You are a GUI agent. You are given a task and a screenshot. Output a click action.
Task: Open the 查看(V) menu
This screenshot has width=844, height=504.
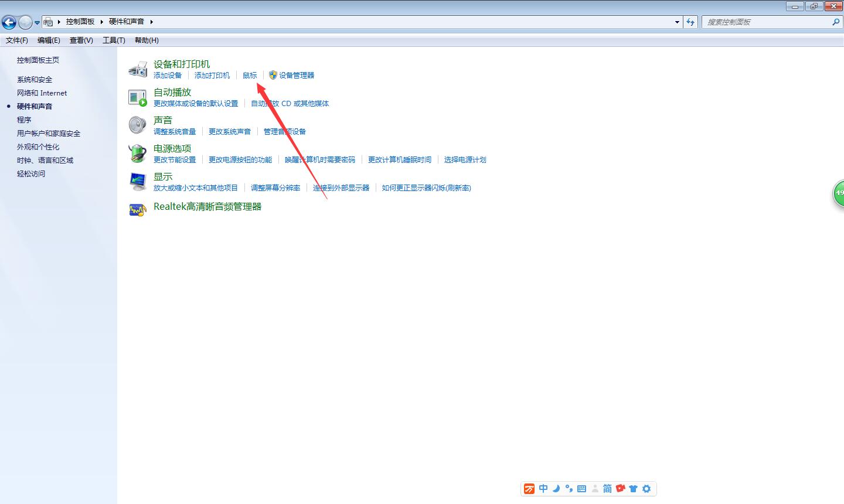[81, 40]
